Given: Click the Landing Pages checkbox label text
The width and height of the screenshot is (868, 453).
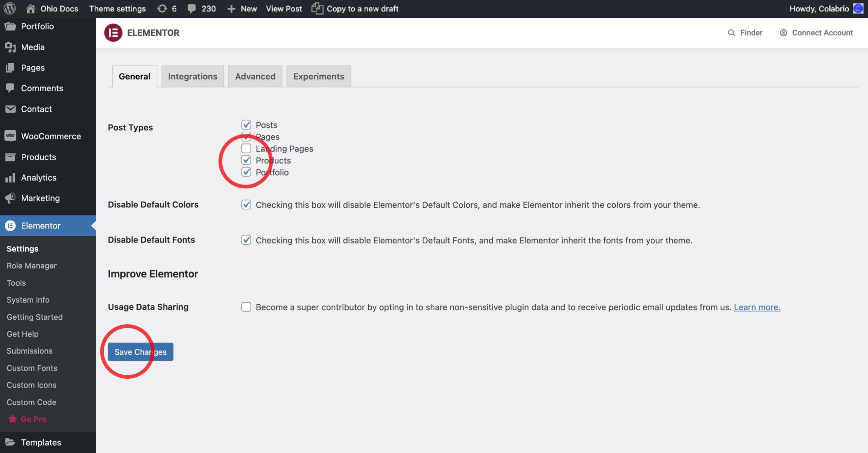Looking at the screenshot, I should coord(284,149).
